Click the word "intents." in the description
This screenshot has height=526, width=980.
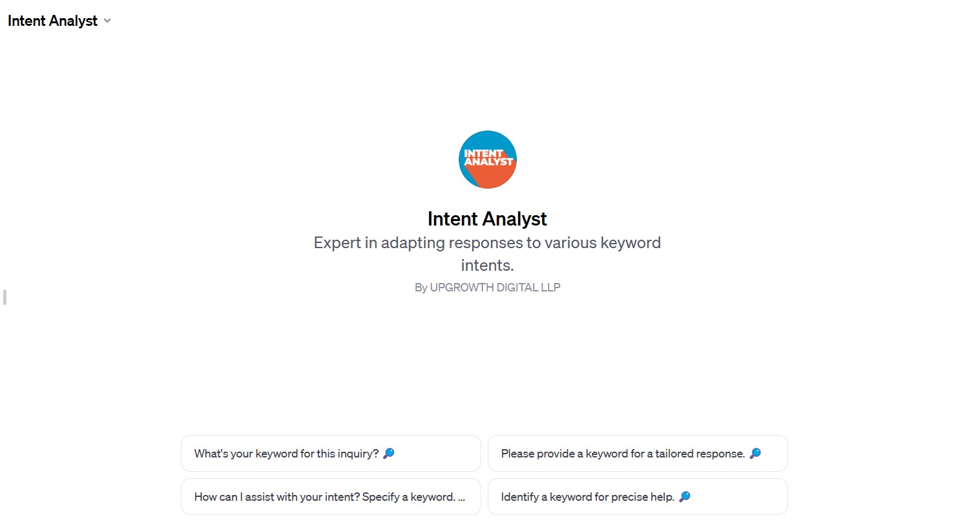click(x=487, y=266)
